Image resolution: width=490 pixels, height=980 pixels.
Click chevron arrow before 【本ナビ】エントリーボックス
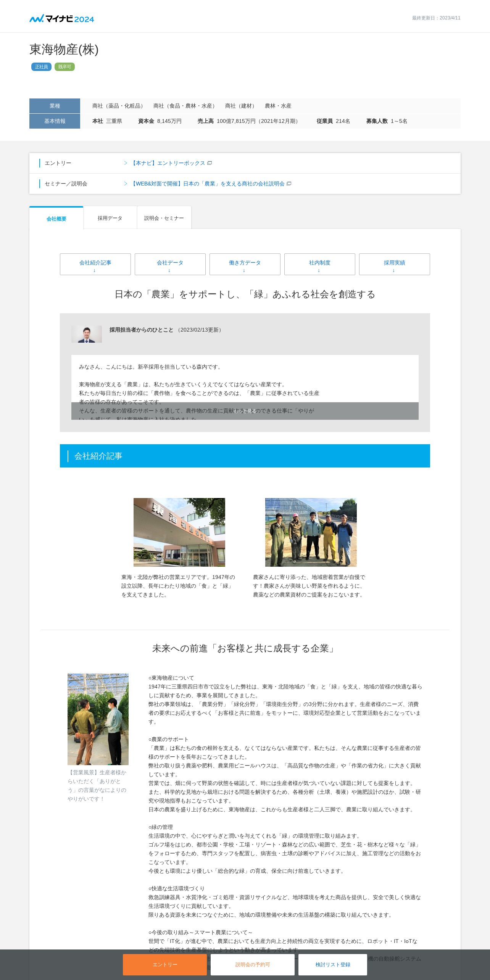pyautogui.click(x=126, y=163)
